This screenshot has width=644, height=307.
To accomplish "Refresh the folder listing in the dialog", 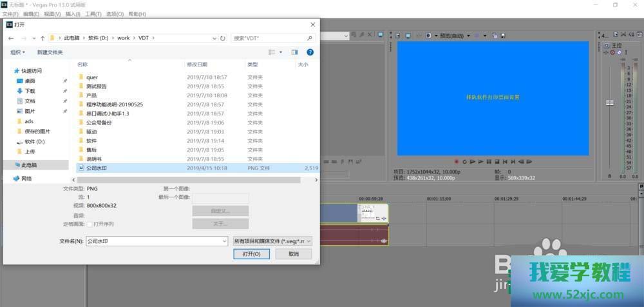I will [223, 38].
